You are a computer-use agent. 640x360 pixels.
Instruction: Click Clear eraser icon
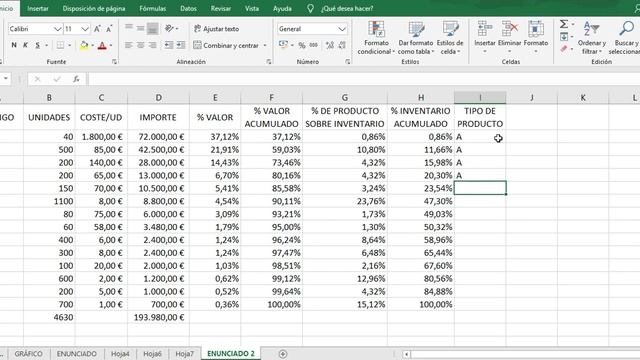pos(564,49)
